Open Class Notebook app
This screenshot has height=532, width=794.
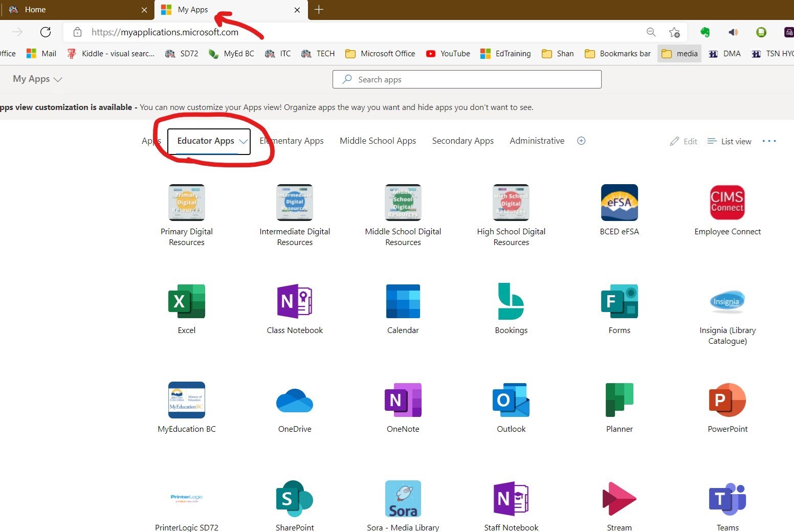coord(295,301)
